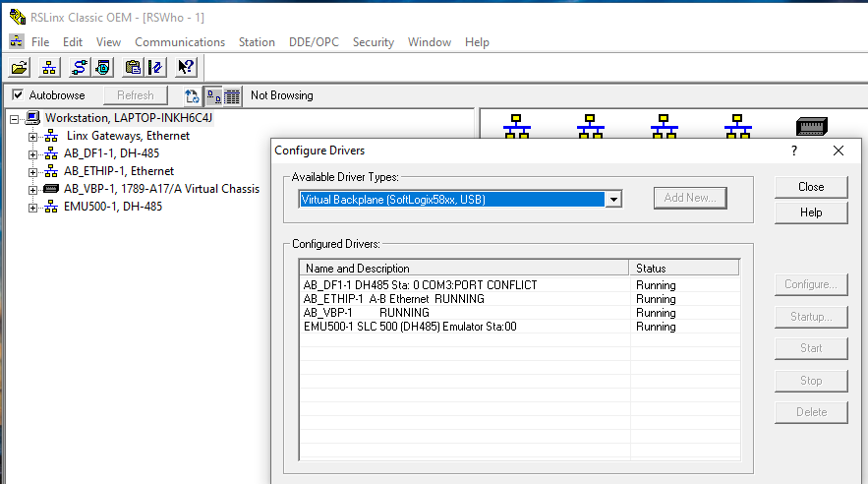
Task: Click the Delete button
Action: [811, 412]
